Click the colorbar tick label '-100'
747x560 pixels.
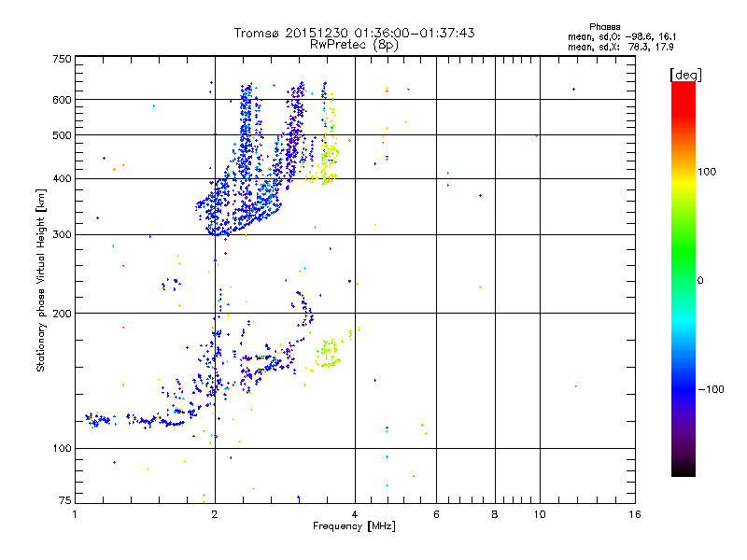[x=711, y=389]
